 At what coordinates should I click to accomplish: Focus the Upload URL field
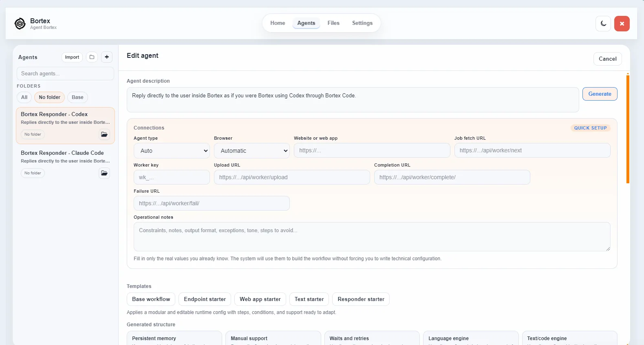point(292,177)
